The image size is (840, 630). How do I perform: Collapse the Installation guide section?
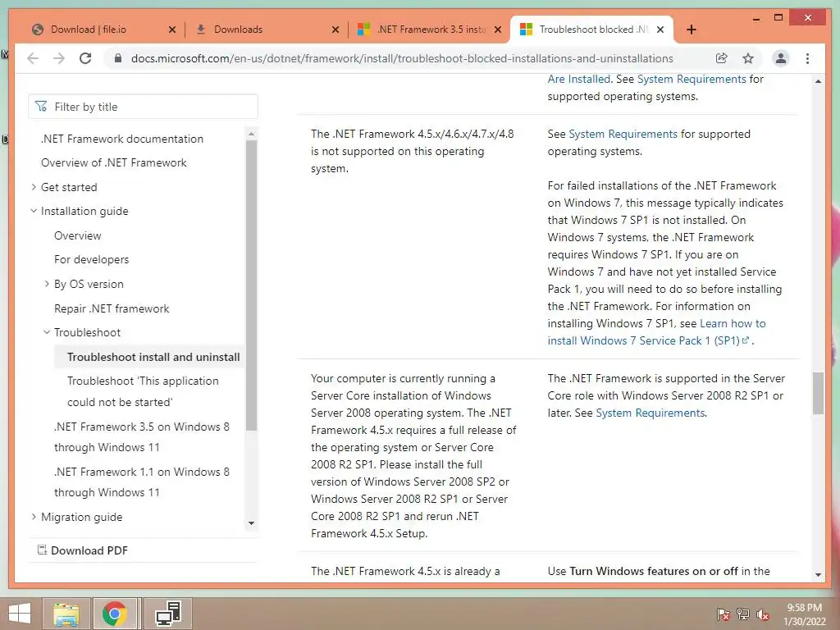coord(34,211)
